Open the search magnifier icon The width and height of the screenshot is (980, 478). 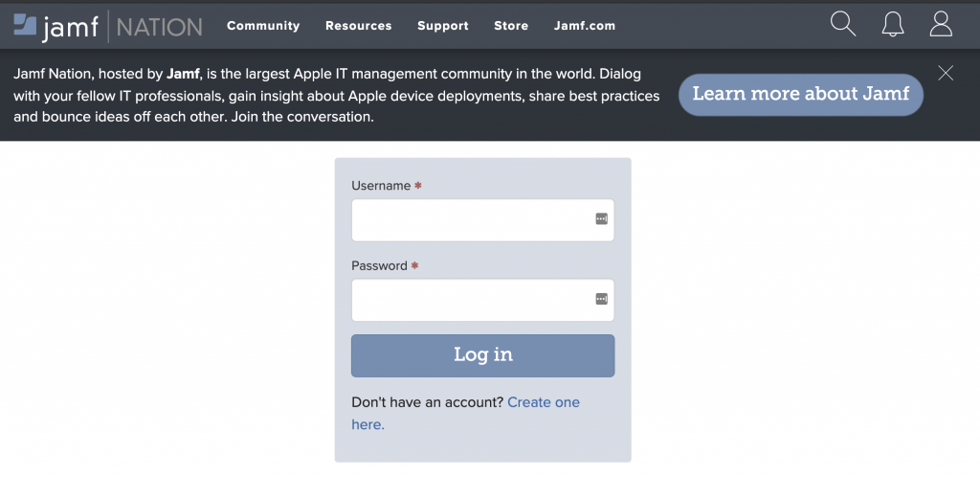[x=842, y=24]
